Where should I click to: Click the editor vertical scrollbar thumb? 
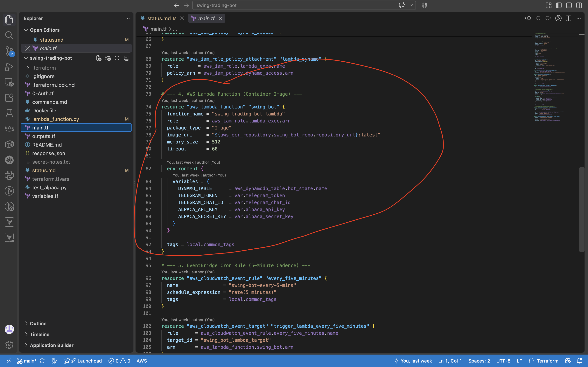581,209
